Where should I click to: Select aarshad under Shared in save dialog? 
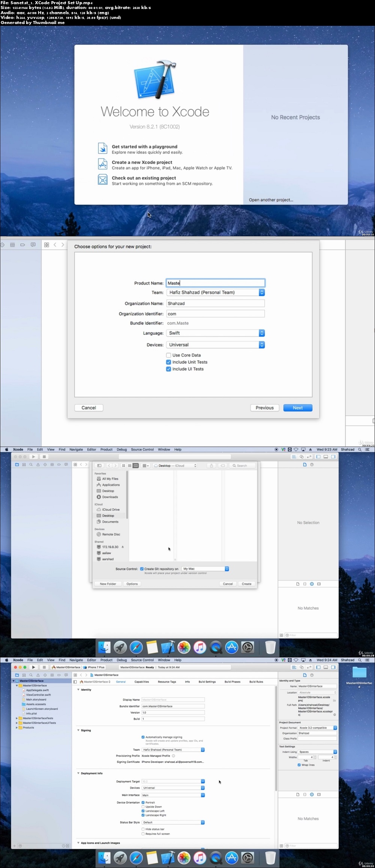[x=105, y=559]
